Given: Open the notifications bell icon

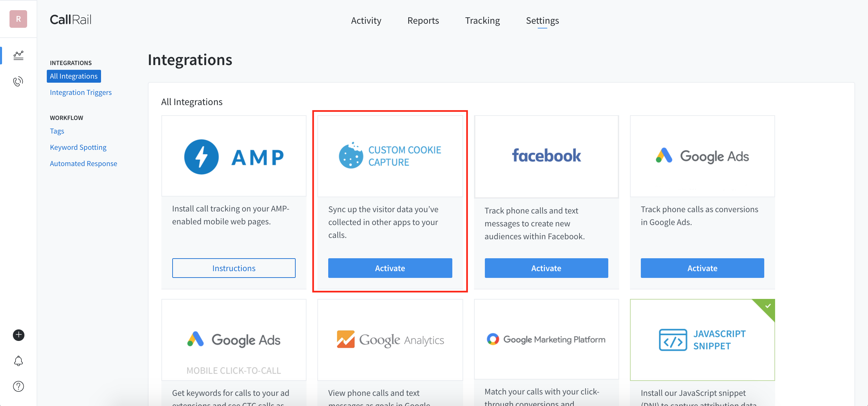Looking at the screenshot, I should click(19, 361).
